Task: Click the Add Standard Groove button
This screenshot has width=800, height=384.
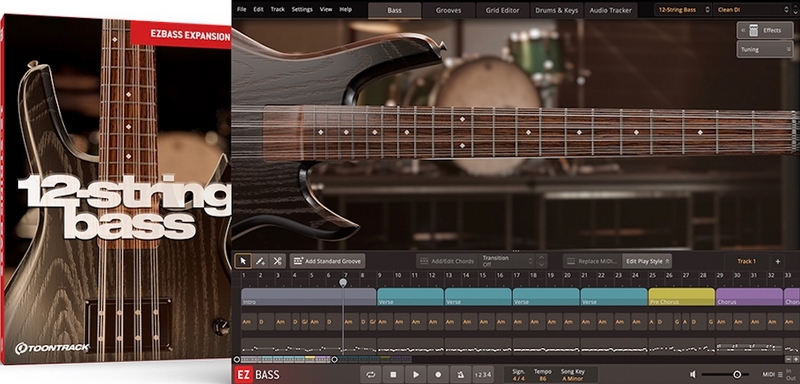Action: point(328,261)
